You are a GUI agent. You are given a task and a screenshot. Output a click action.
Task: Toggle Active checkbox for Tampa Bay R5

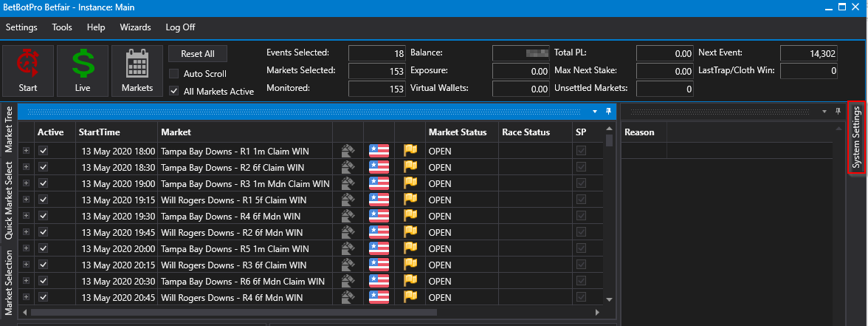coord(44,248)
